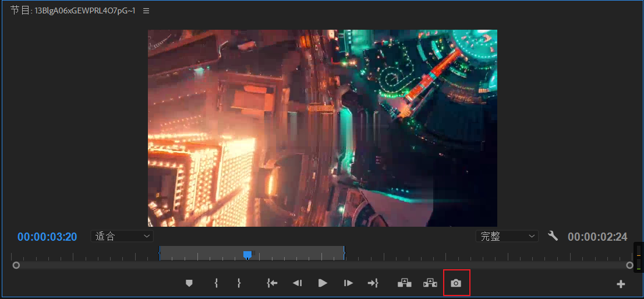Step back one frame
Viewport: 644px width, 299px height.
coord(298,283)
